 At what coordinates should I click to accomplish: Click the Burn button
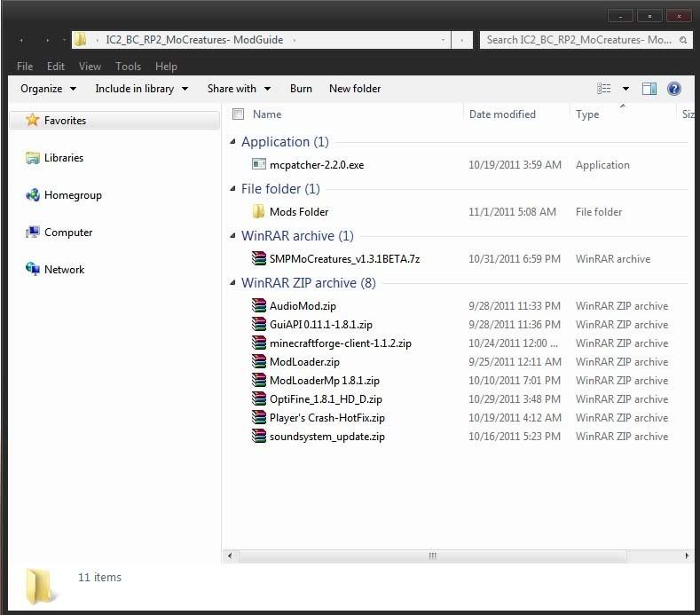(301, 89)
